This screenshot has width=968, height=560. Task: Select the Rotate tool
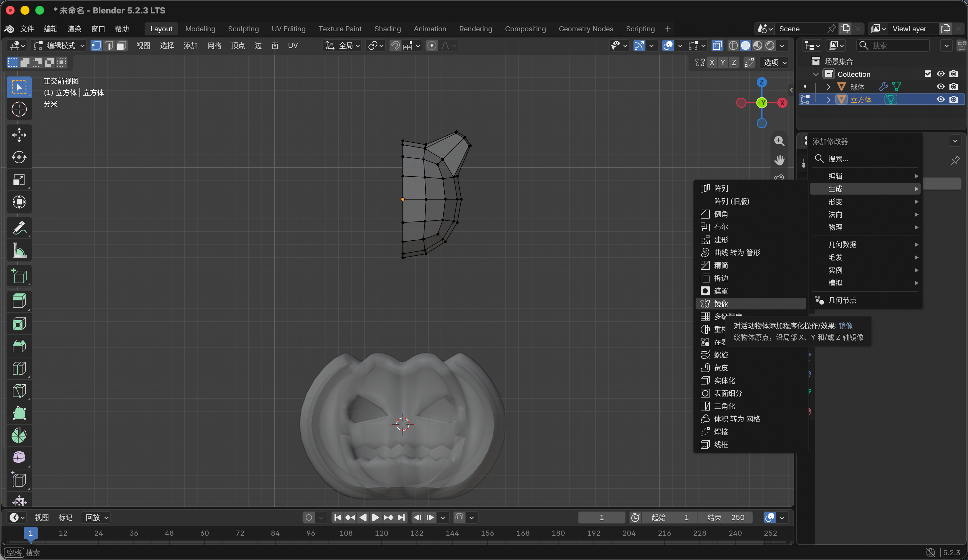(x=19, y=157)
